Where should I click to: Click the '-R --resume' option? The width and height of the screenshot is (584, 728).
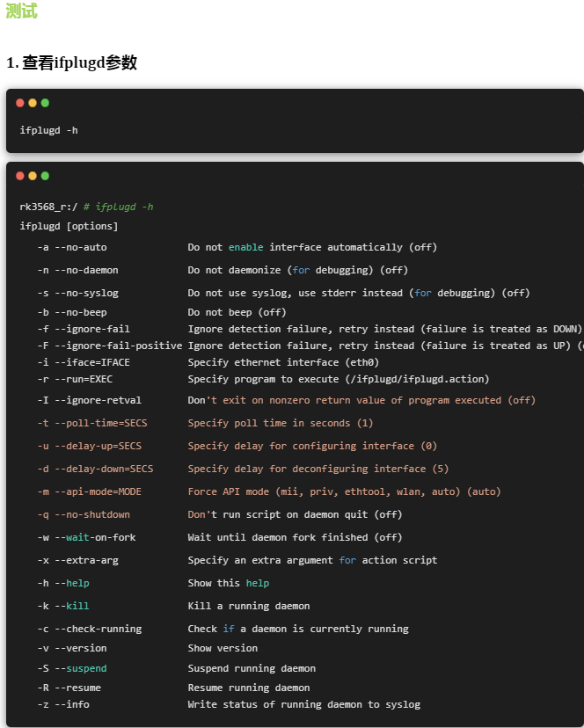coord(69,688)
